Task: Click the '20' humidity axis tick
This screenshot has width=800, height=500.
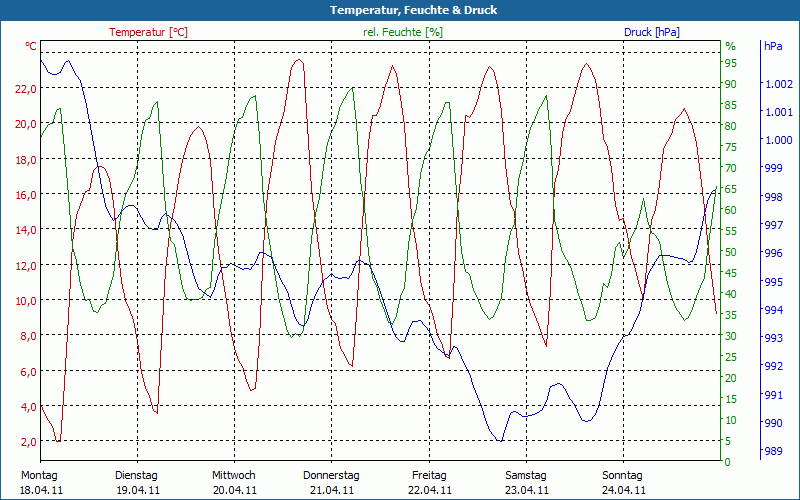Action: click(731, 378)
